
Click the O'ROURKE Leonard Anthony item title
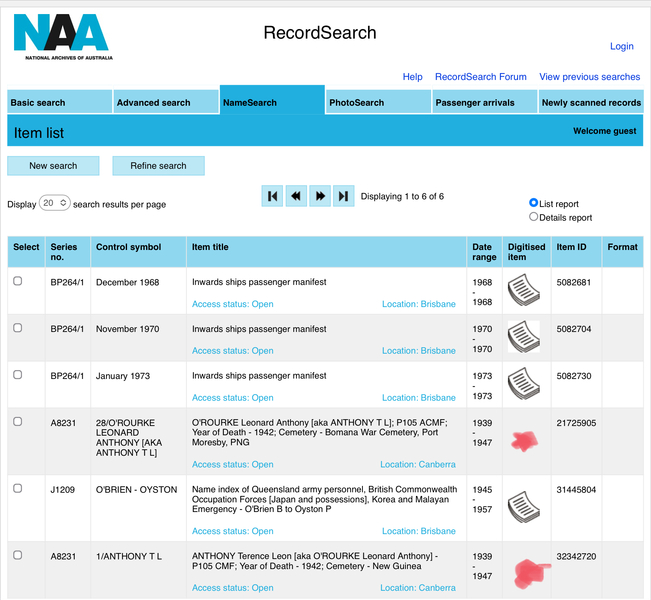(320, 432)
